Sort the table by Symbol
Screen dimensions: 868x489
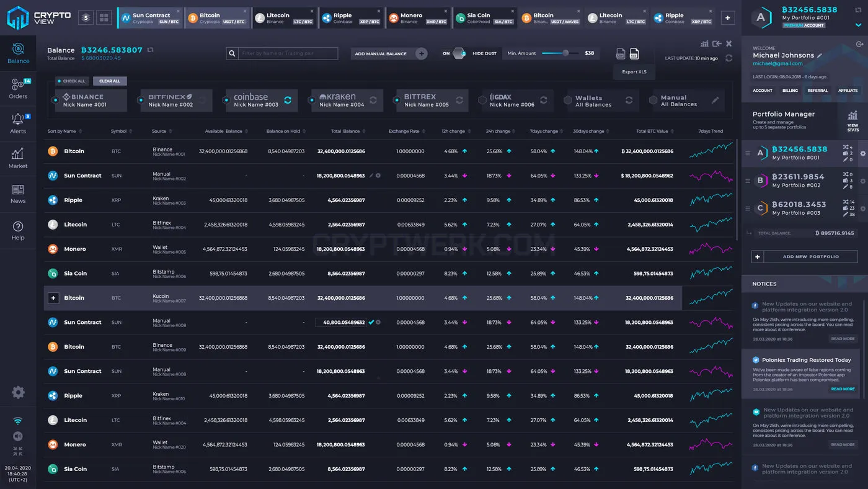point(121,131)
